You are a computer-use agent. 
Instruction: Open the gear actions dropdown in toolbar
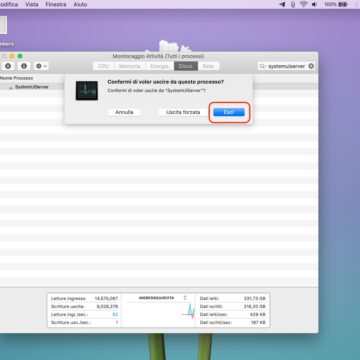click(41, 66)
